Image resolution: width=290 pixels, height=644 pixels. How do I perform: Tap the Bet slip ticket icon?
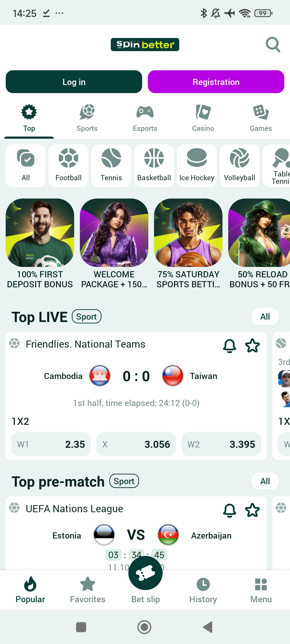point(145,573)
